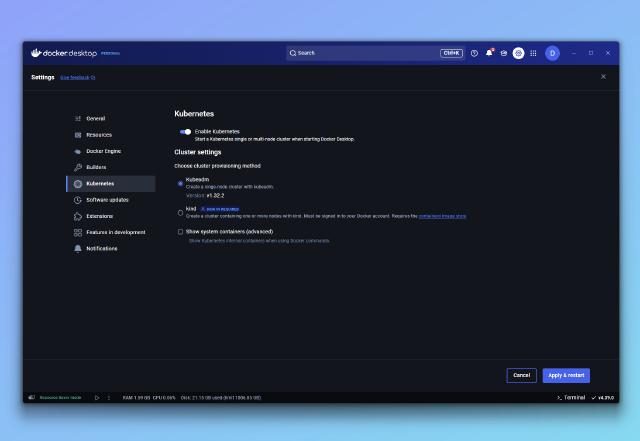Open the help question-mark icon

474,53
